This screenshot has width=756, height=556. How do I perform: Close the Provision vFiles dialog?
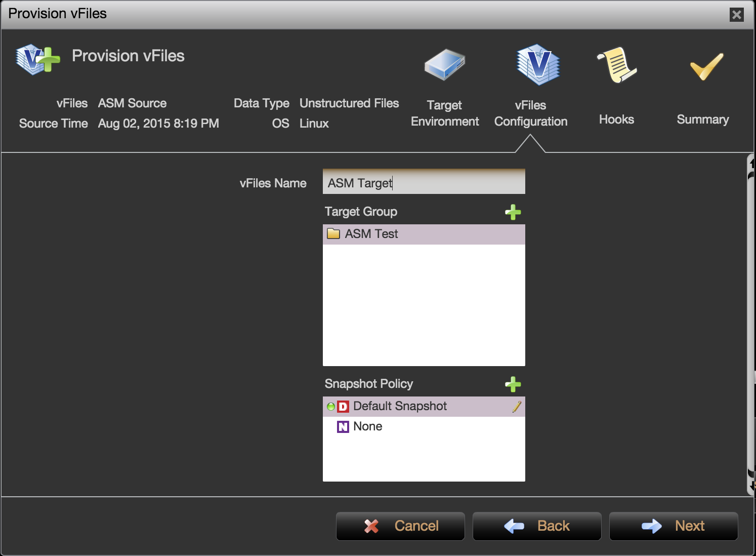pyautogui.click(x=736, y=15)
